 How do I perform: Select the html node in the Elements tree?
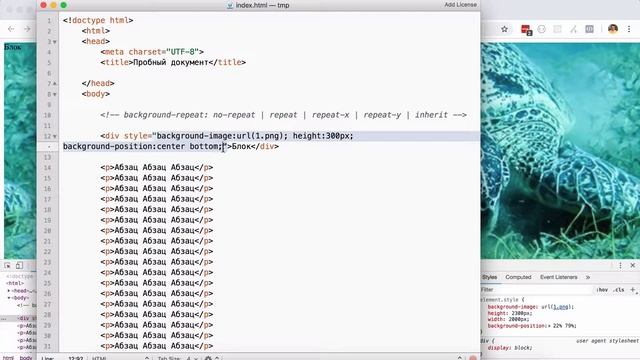(15, 283)
